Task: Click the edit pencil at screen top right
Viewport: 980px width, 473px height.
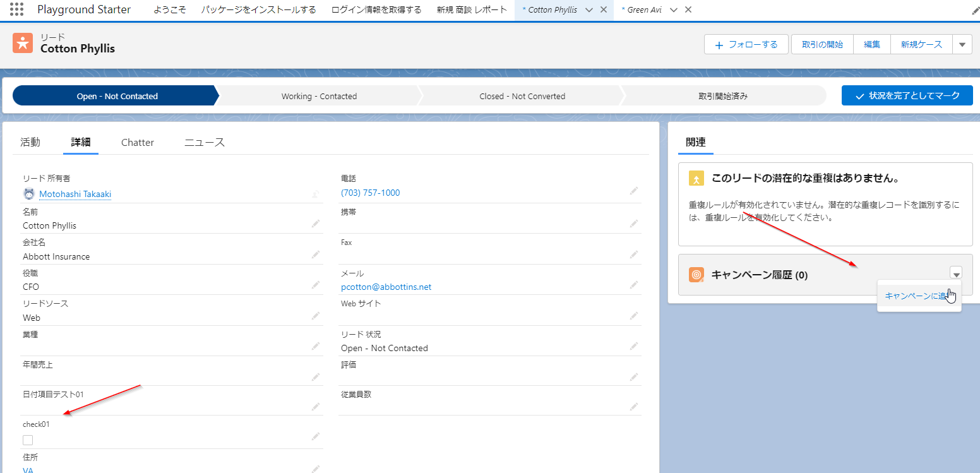Action: [x=974, y=10]
